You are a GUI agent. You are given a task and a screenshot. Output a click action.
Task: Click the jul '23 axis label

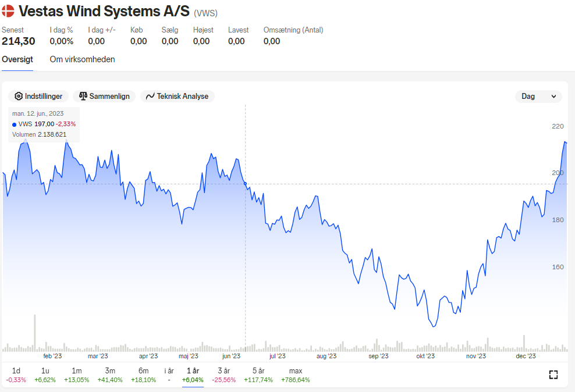point(277,356)
